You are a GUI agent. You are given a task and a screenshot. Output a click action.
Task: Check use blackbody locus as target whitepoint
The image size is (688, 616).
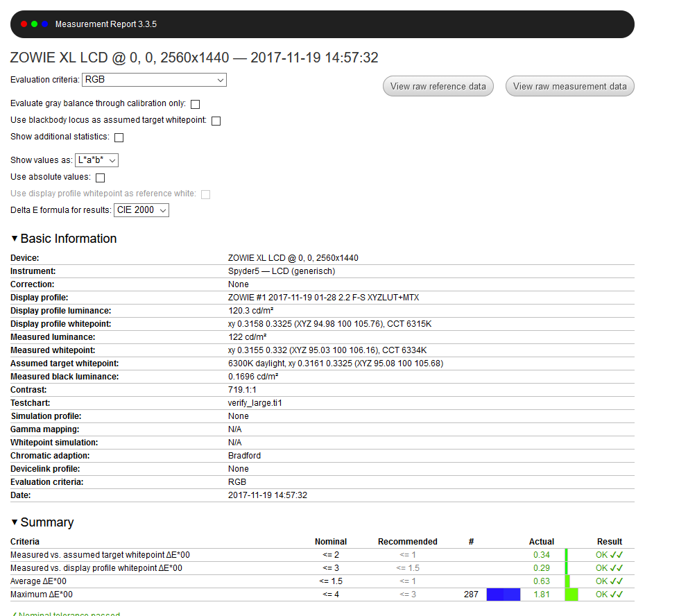click(216, 121)
